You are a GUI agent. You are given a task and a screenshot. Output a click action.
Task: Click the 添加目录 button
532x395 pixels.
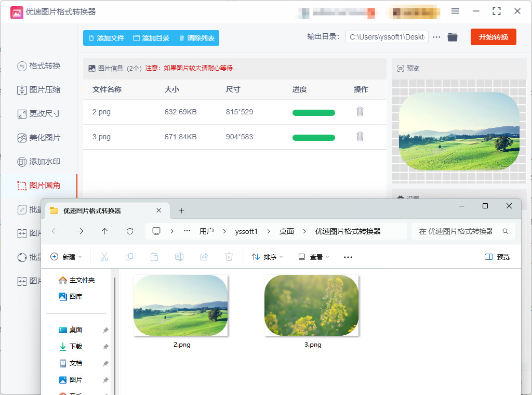pos(151,38)
